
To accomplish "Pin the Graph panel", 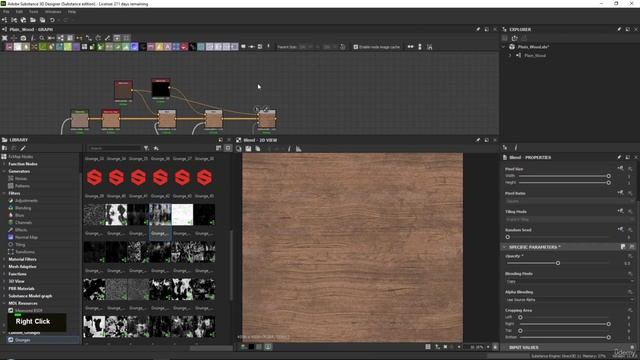I will 478,29.
